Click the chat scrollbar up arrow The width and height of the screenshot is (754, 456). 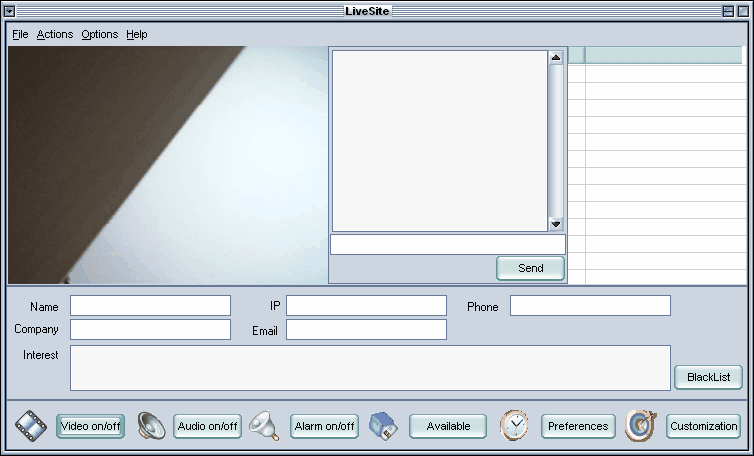click(556, 58)
